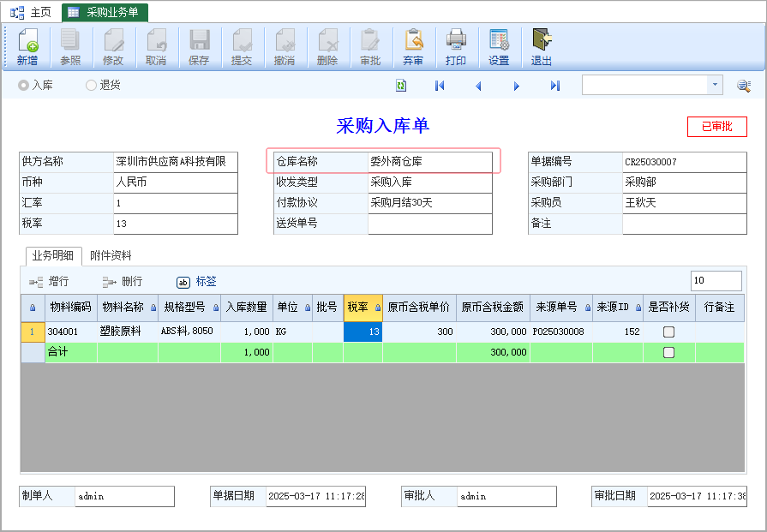Viewport: 767px width, 532px height.
Task: Click the 原市含税单价 column header
Action: pos(419,307)
